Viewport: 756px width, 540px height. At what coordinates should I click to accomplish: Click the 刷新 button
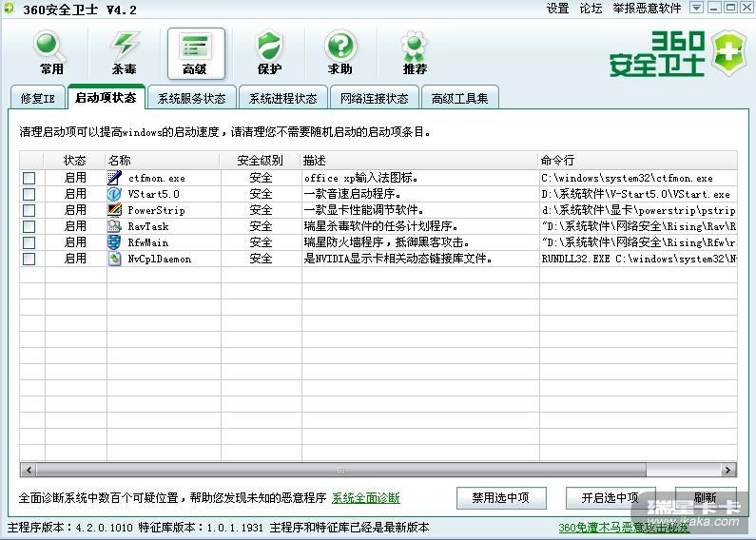pyautogui.click(x=706, y=497)
